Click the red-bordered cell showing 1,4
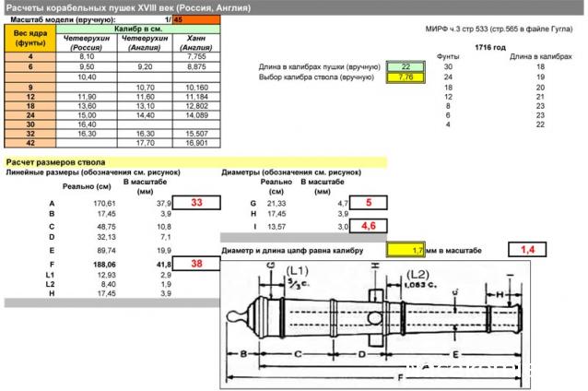 point(528,249)
